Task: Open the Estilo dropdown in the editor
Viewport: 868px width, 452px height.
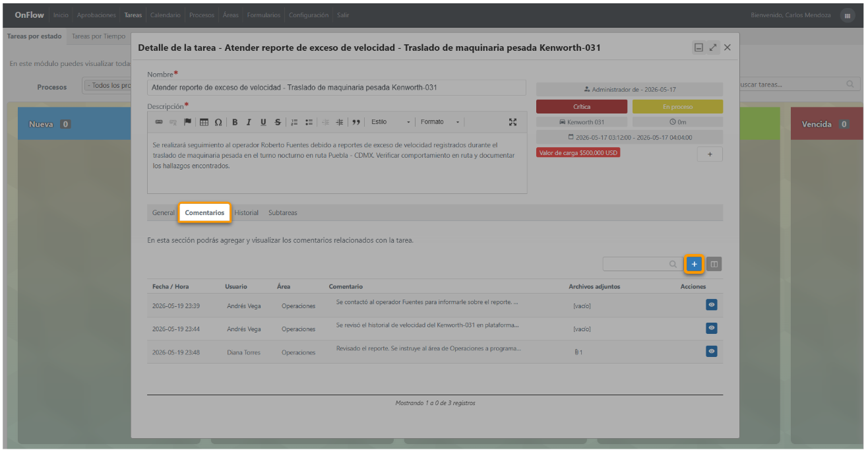Action: tap(390, 122)
